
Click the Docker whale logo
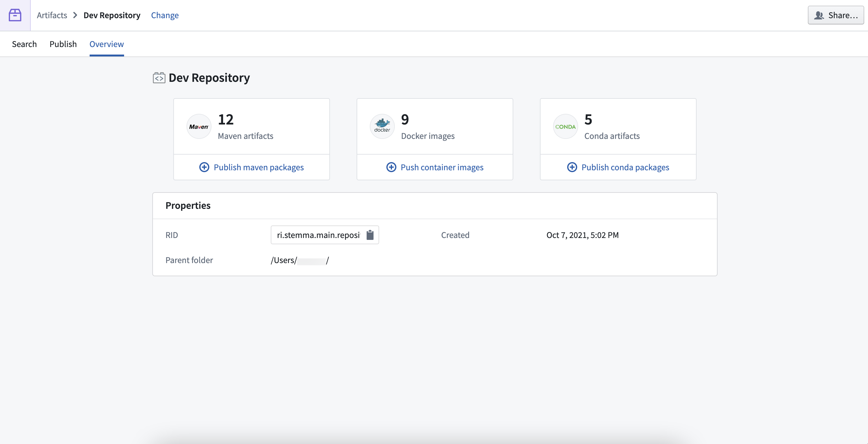point(382,126)
